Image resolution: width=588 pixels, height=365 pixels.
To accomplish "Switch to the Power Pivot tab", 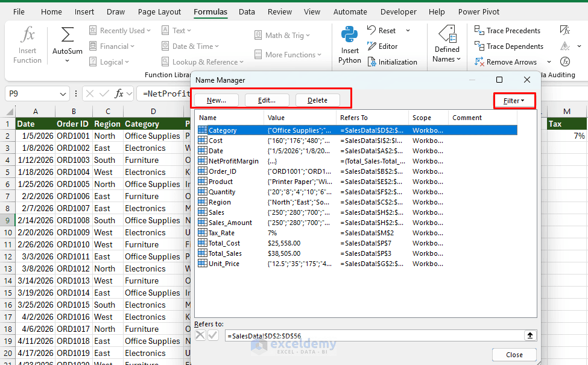I will click(478, 11).
